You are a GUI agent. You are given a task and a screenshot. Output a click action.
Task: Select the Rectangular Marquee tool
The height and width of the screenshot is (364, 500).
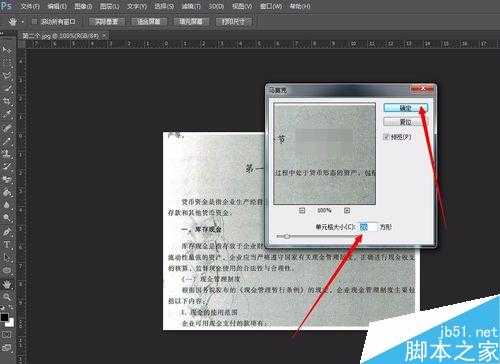7,62
